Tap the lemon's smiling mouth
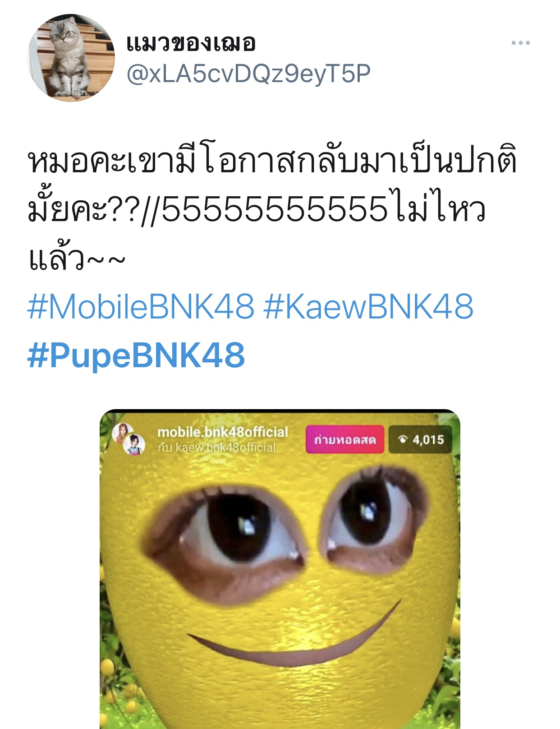Viewport: 560px width, 729px height. tap(293, 636)
